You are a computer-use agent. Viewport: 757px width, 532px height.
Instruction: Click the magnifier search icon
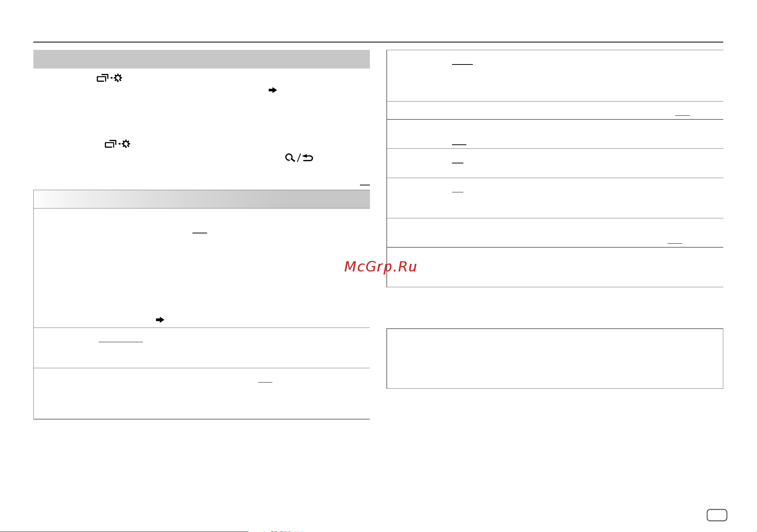tap(290, 158)
